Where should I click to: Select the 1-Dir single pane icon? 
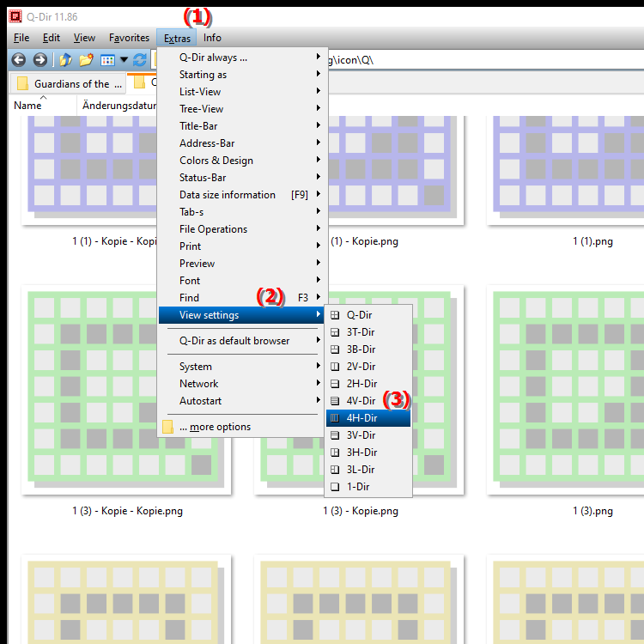pos(335,487)
